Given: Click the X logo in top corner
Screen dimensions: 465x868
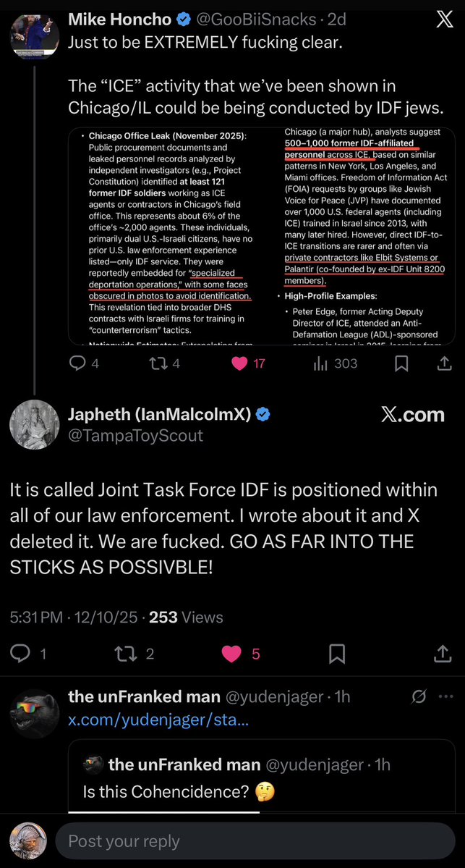Looking at the screenshot, I should (444, 21).
